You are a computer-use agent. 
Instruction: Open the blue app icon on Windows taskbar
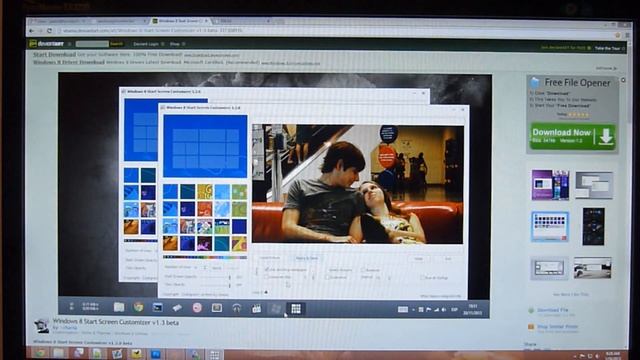(156, 354)
